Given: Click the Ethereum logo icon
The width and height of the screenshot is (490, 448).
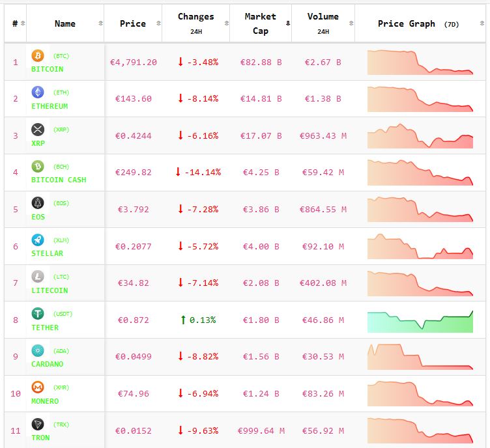Looking at the screenshot, I should (x=38, y=92).
